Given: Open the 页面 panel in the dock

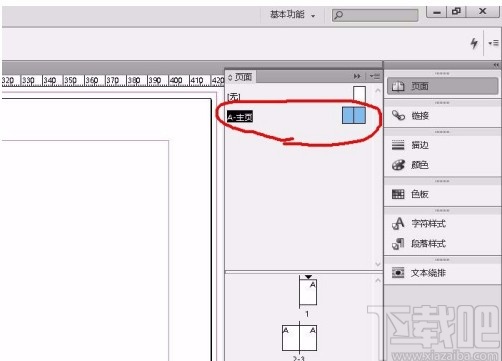Looking at the screenshot, I should pos(442,86).
